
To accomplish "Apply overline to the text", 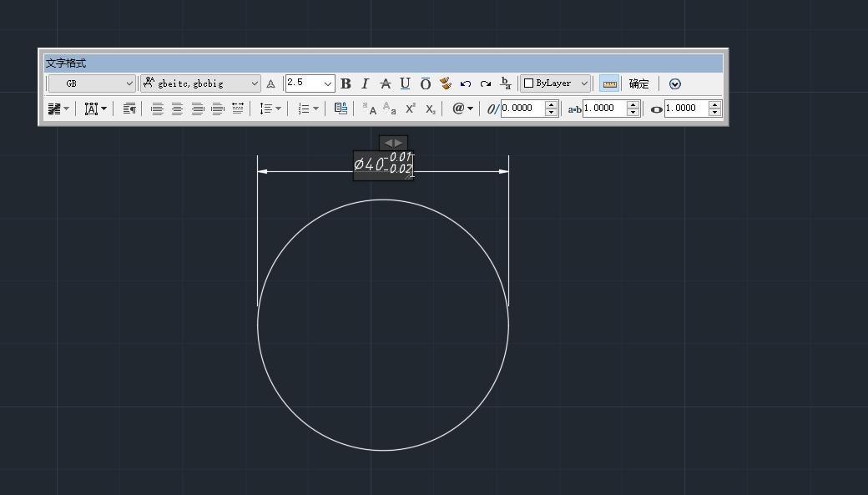I will (x=425, y=83).
